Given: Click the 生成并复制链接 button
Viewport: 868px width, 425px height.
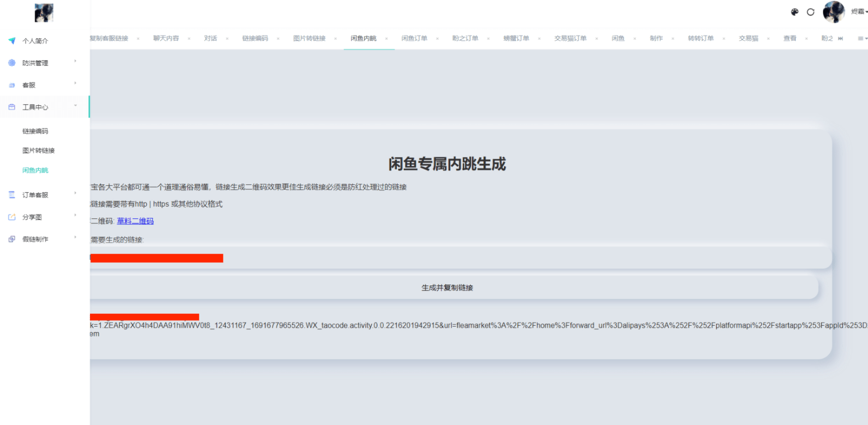Looking at the screenshot, I should (447, 288).
